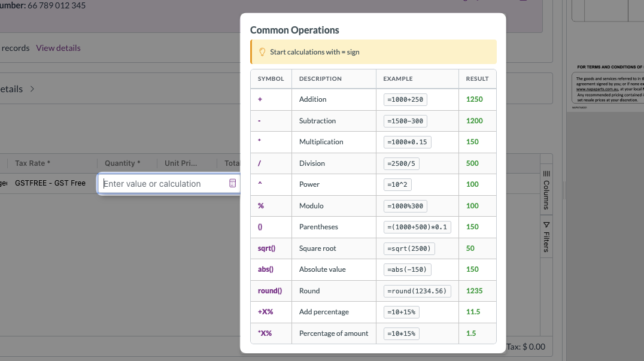Expand the details section chevron
Viewport: 644px width, 361px height.
32,89
